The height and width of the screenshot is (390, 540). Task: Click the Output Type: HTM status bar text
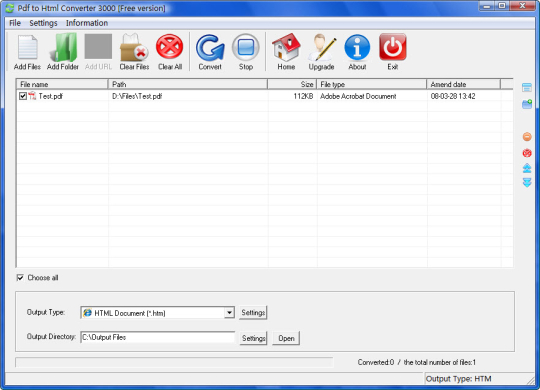click(459, 379)
